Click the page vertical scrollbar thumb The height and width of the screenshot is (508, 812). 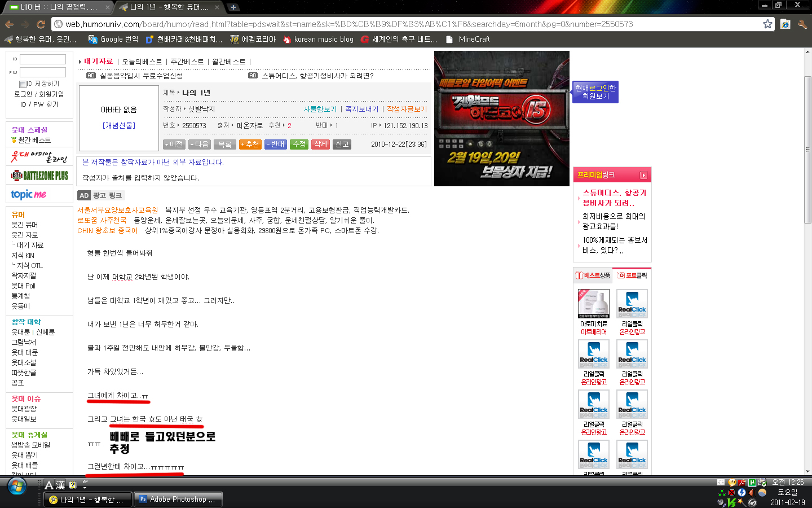pos(807,150)
